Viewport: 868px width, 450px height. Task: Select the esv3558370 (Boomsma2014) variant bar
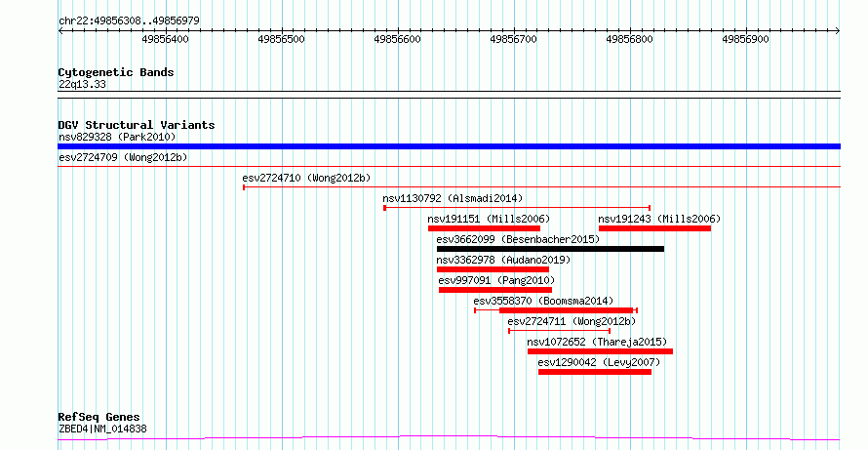point(556,310)
